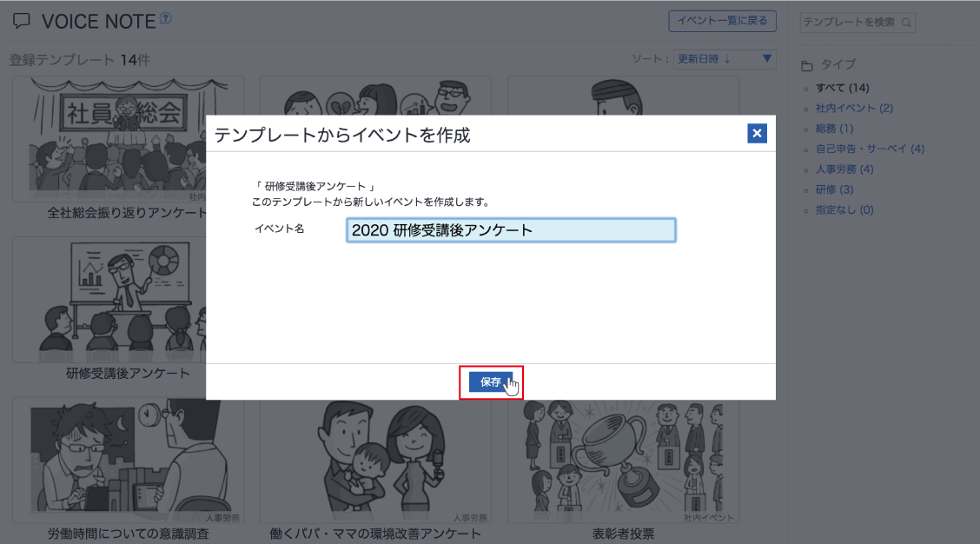This screenshot has width=980, height=544.
Task: Click the event name input field
Action: (510, 229)
